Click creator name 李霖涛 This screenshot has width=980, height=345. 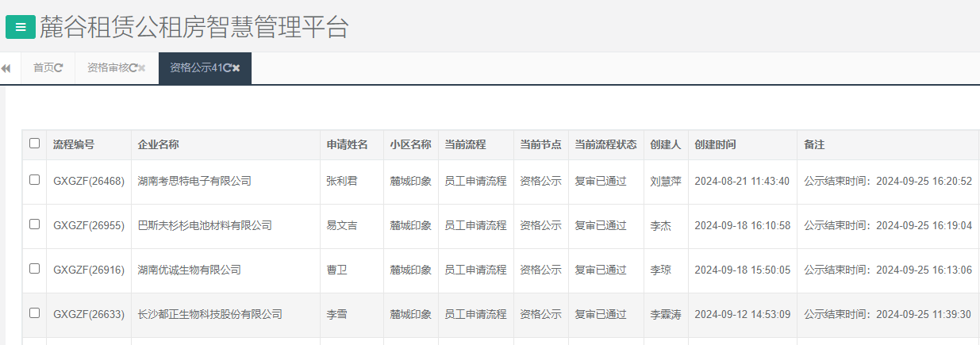tap(666, 315)
